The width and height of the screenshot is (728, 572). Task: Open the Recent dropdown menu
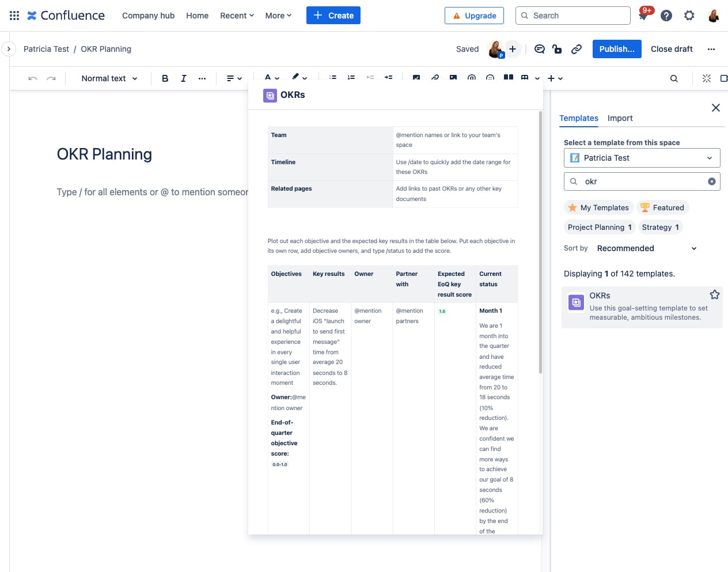click(x=237, y=16)
